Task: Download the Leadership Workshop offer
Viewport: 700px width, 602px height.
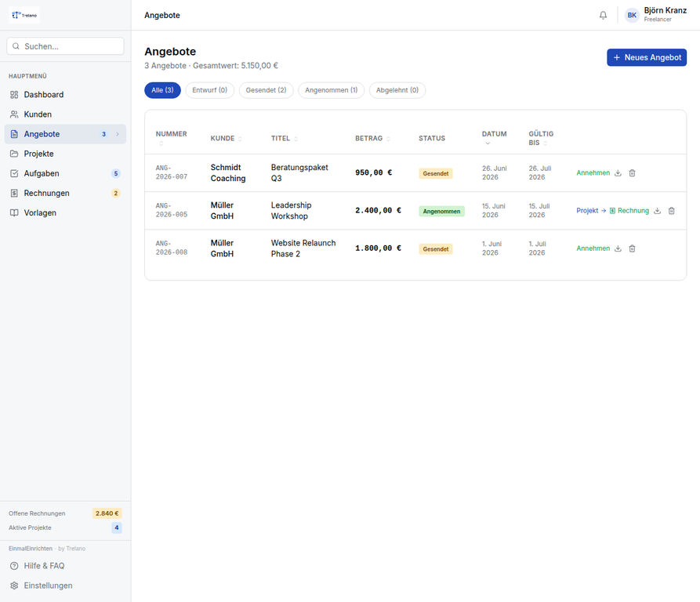Action: pyautogui.click(x=657, y=211)
